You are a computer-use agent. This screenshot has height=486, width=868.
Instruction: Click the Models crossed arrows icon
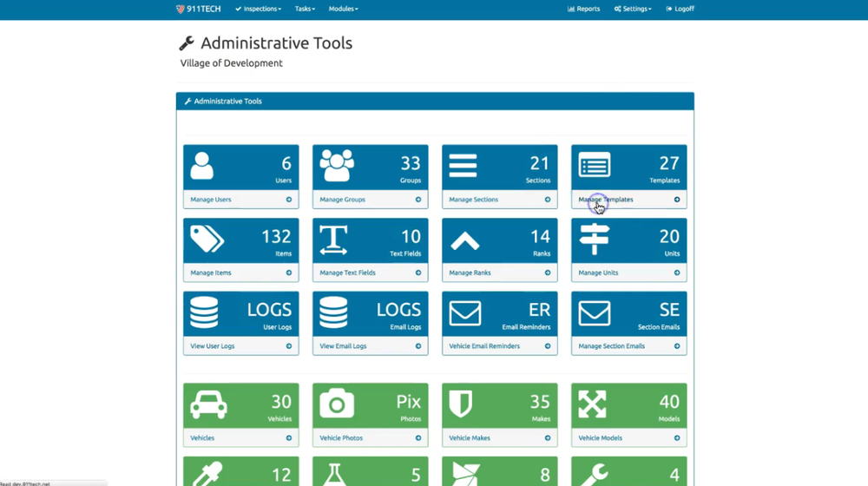(592, 404)
